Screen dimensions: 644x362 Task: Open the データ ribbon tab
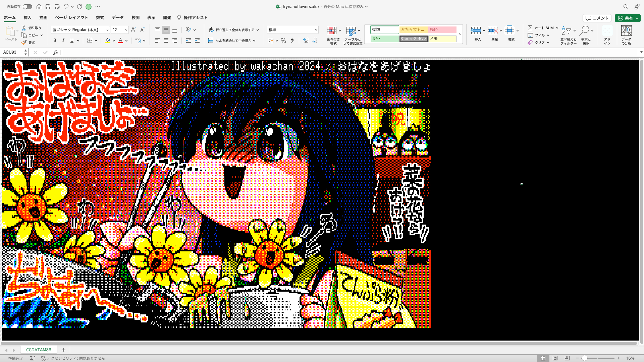point(118,17)
